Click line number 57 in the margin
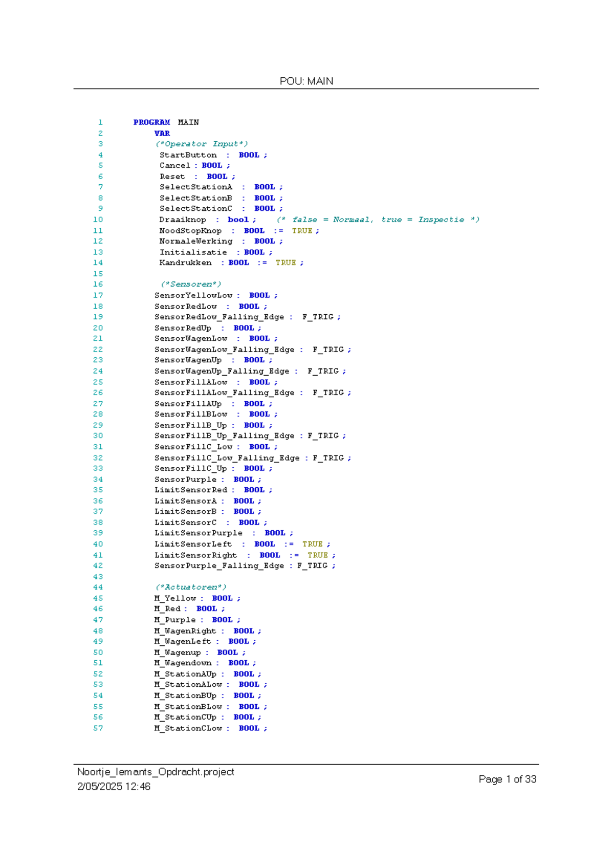Viewport: 614px width, 868px height. pyautogui.click(x=98, y=728)
